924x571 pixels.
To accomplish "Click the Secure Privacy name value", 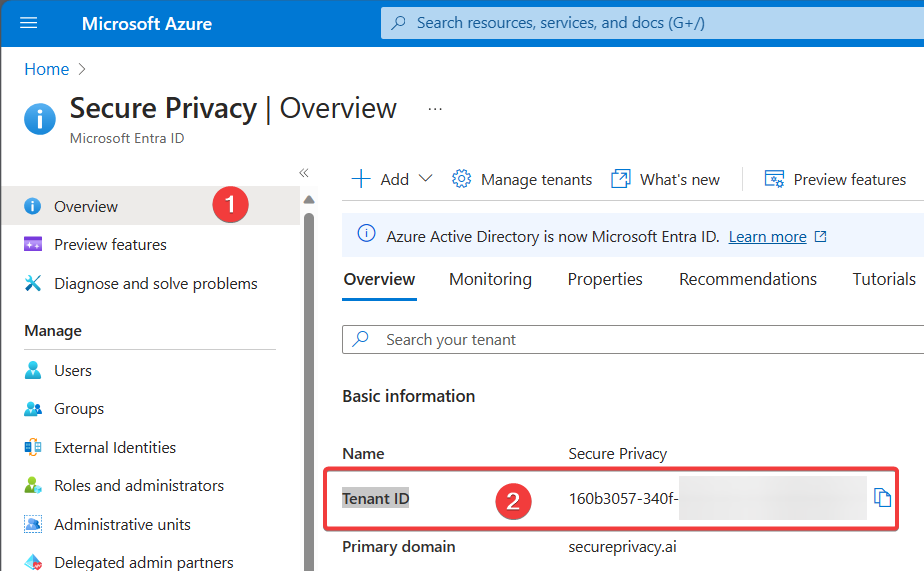I will point(618,454).
